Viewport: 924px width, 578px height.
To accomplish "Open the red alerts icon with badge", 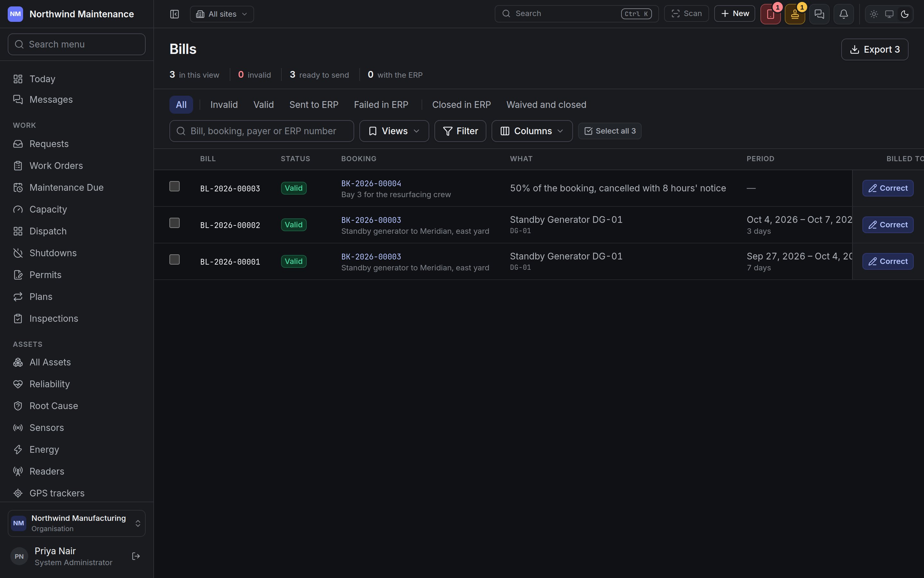I will click(x=771, y=14).
